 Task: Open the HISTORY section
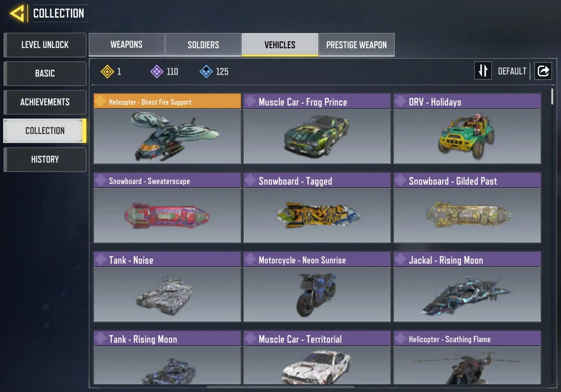(x=45, y=159)
